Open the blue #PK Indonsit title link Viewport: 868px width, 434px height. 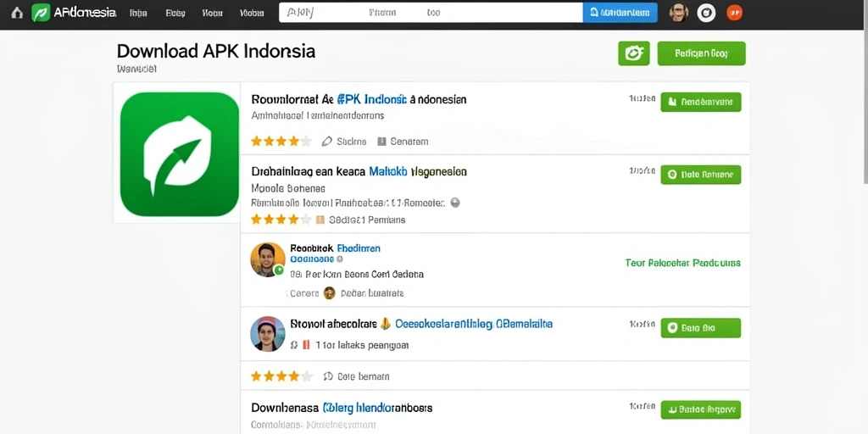(371, 100)
